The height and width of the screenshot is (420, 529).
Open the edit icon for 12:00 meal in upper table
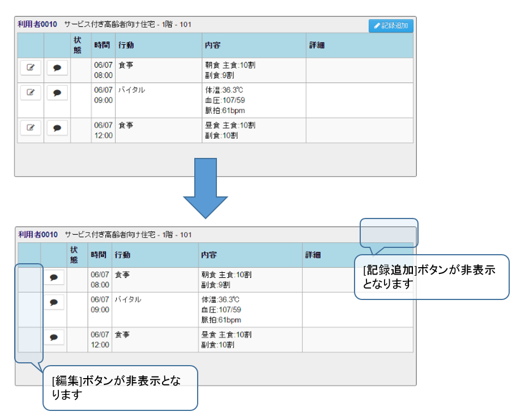tap(31, 128)
